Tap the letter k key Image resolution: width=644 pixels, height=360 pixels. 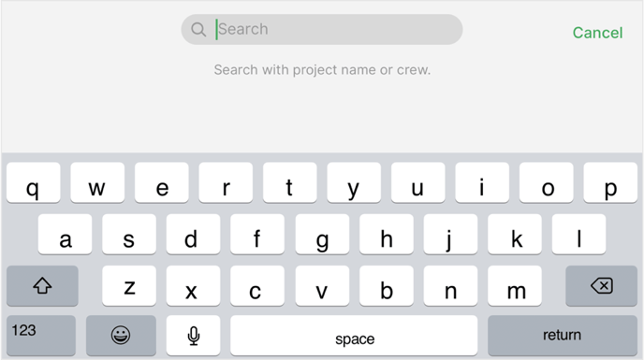coord(515,234)
